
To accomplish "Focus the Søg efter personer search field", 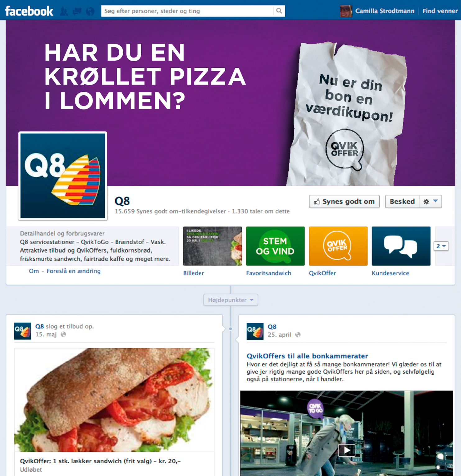I will [x=187, y=11].
